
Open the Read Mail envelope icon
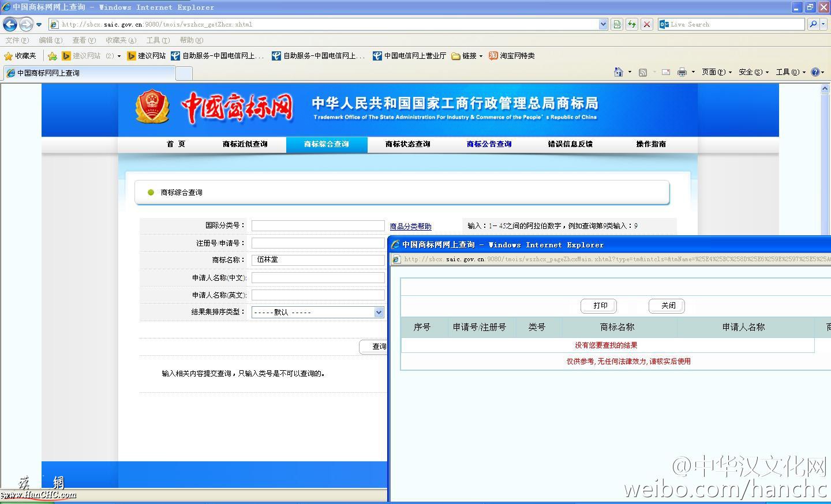click(665, 72)
